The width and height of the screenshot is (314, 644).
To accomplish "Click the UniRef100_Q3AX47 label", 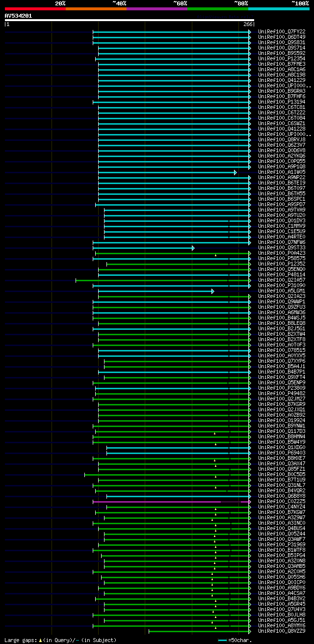I will 282,463.
